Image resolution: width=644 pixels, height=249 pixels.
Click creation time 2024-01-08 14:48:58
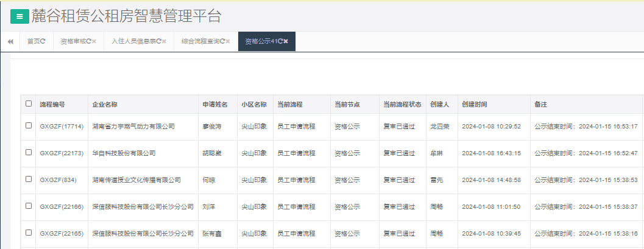(491, 180)
